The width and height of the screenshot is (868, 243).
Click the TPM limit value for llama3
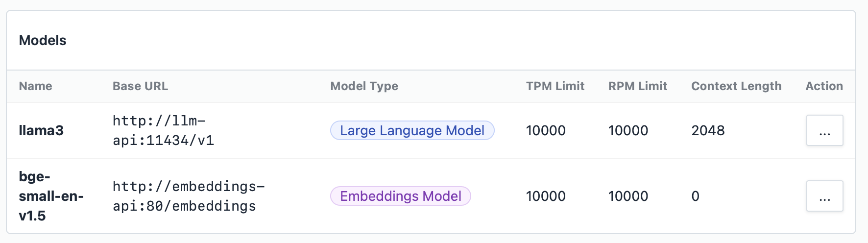point(546,130)
